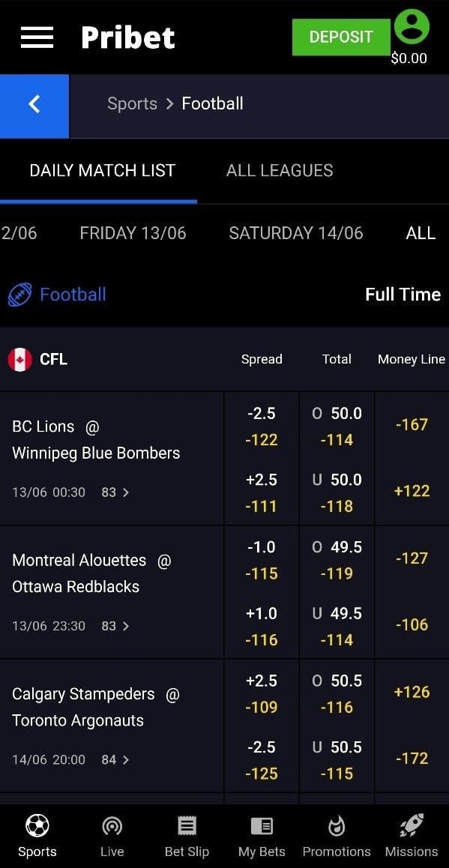Switch to the ALL LEAGUES tab
This screenshot has height=868, width=449.
(279, 171)
